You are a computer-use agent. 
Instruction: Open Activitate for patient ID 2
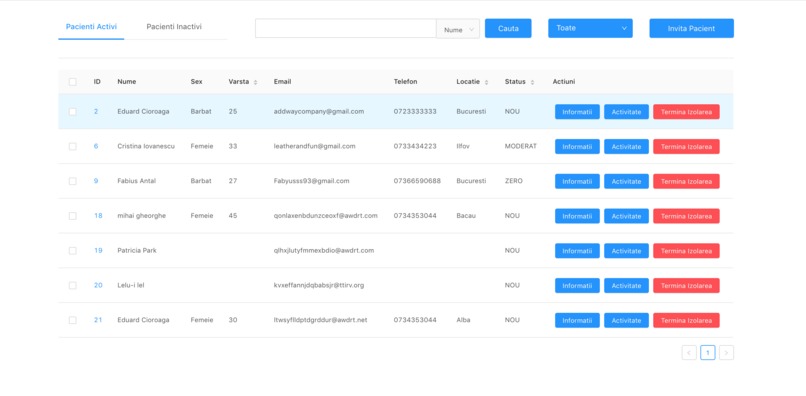click(x=626, y=112)
